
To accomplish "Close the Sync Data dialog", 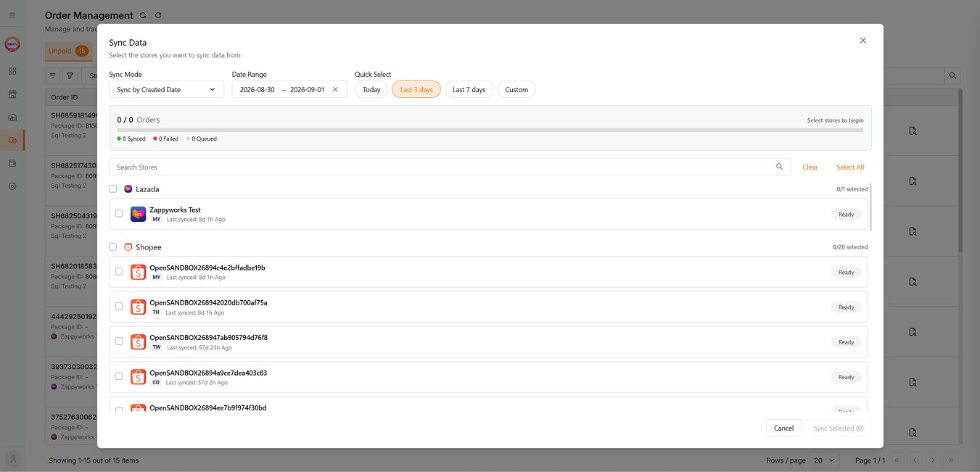I will [862, 41].
